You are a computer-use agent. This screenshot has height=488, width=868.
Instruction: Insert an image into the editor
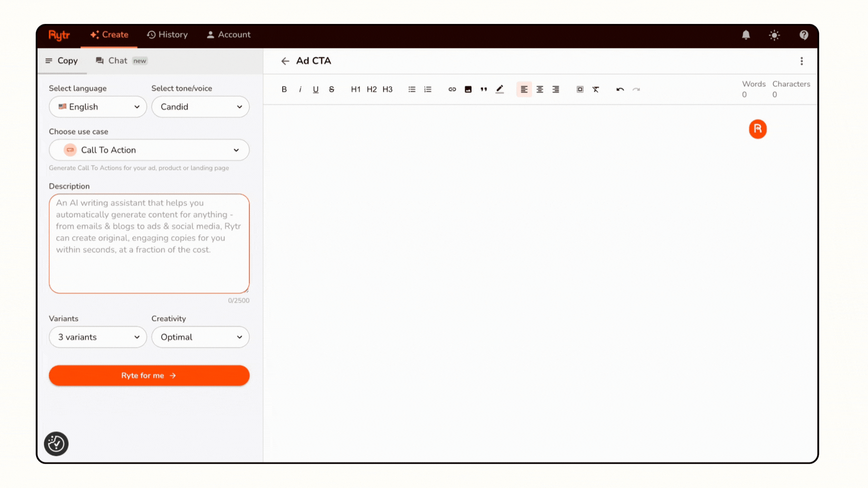coord(468,89)
